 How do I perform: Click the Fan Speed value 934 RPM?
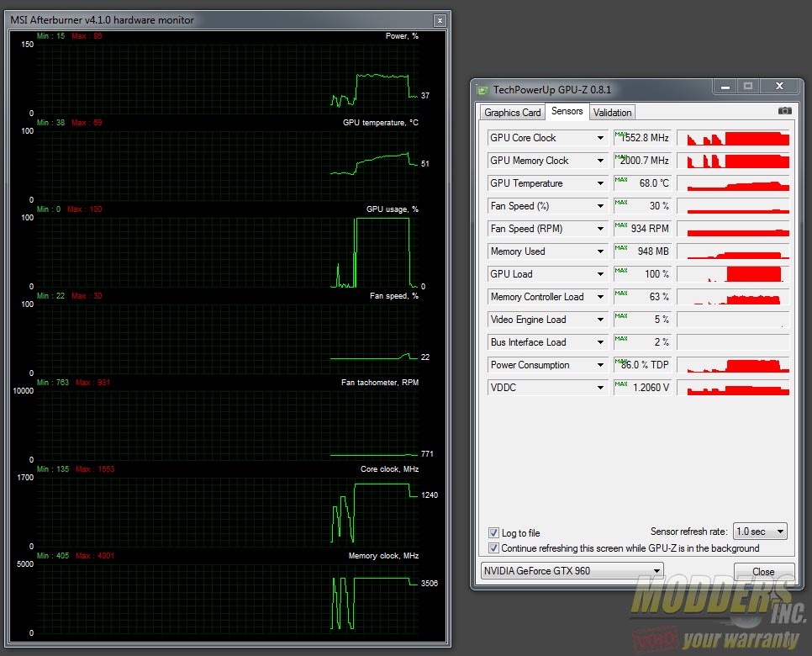coord(643,229)
